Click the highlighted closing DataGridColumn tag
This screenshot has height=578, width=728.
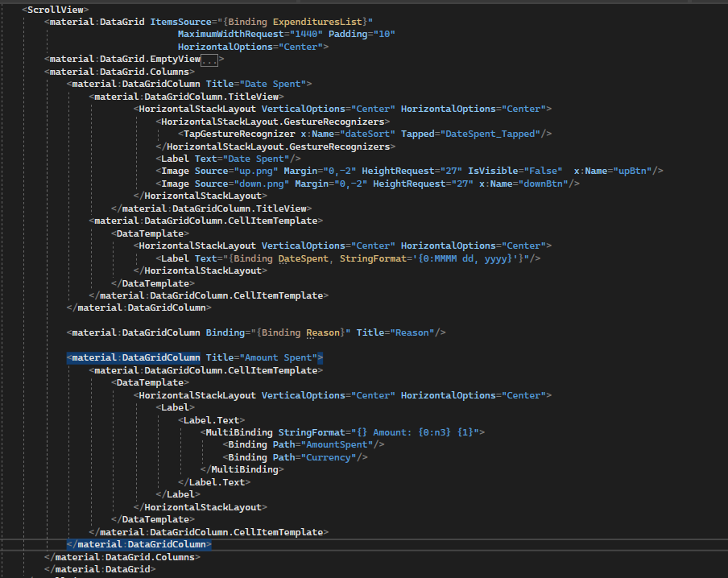(x=139, y=543)
